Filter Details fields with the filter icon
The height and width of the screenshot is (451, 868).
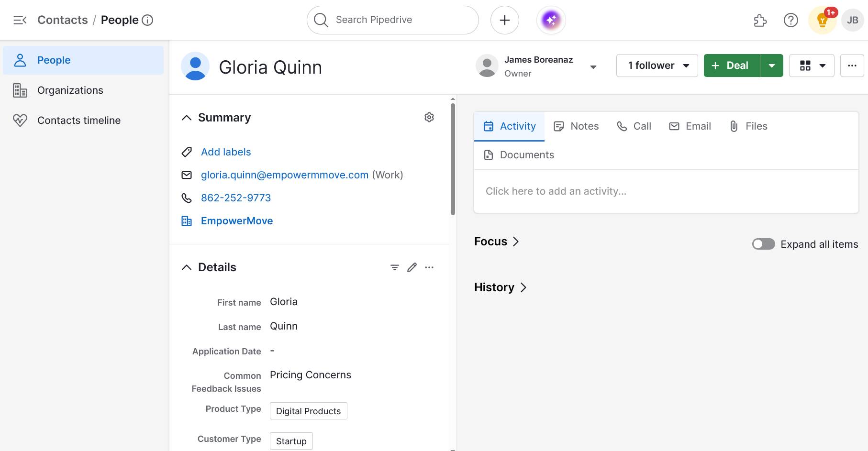pos(394,267)
